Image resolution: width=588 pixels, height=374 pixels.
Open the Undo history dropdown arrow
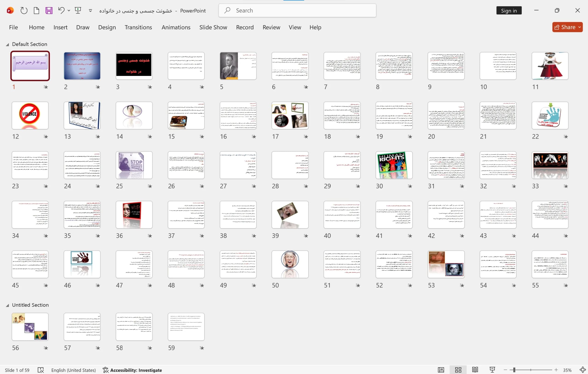point(69,11)
